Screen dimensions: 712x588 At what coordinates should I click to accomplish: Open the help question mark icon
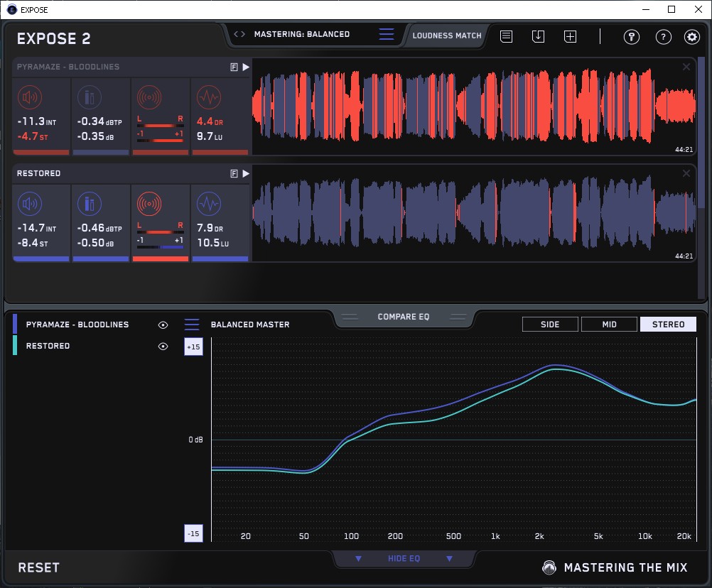(x=663, y=37)
